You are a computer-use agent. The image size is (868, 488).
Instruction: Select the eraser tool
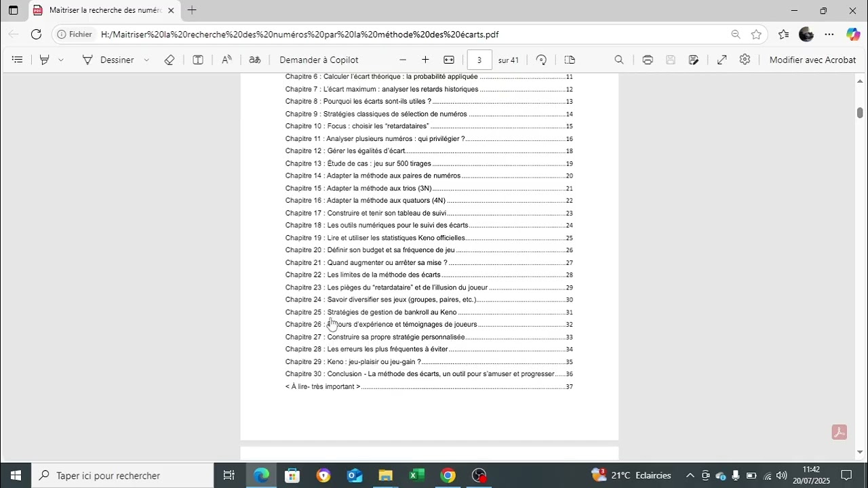pos(170,60)
